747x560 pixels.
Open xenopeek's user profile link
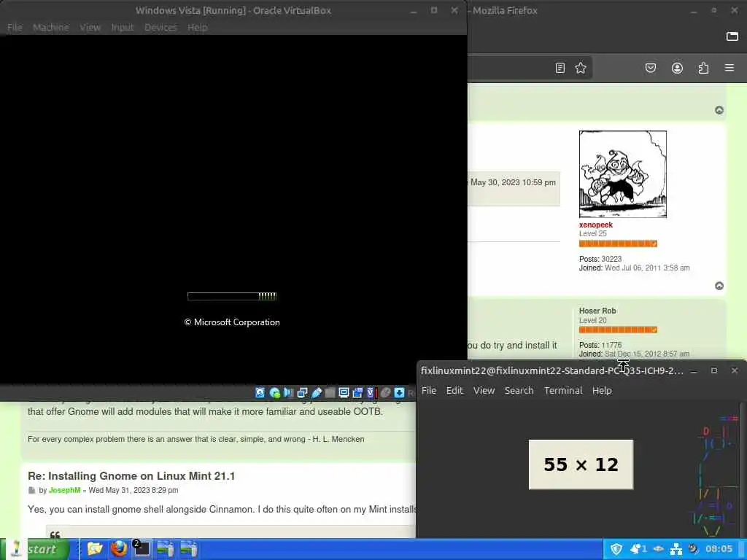[x=595, y=225]
